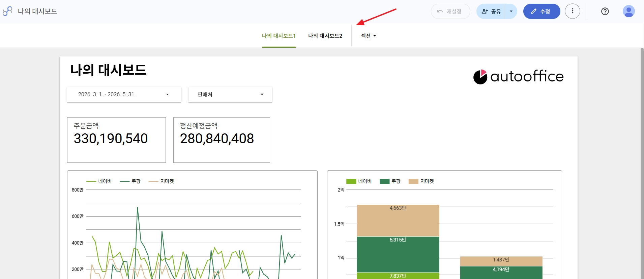Click the 주문금액 scorecard
The image size is (644, 279).
(116, 140)
